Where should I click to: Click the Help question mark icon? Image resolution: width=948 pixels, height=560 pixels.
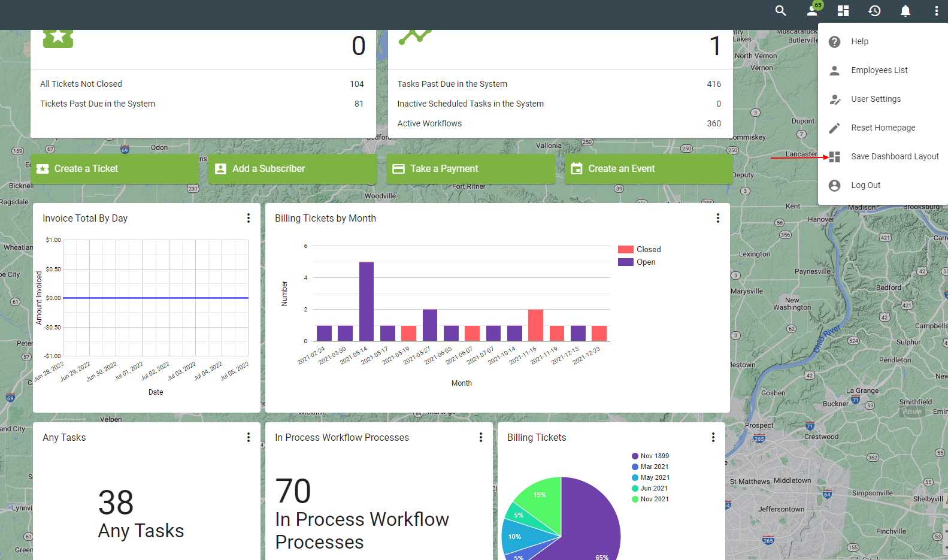834,41
